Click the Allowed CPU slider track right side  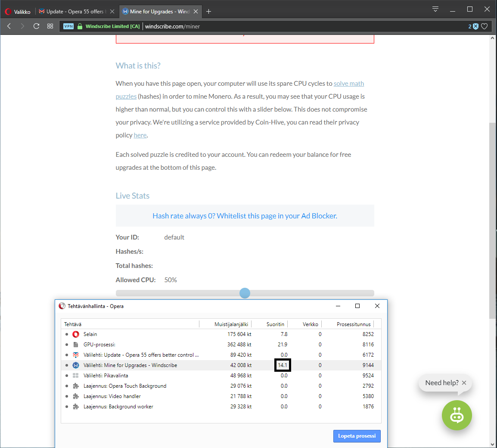pos(312,293)
